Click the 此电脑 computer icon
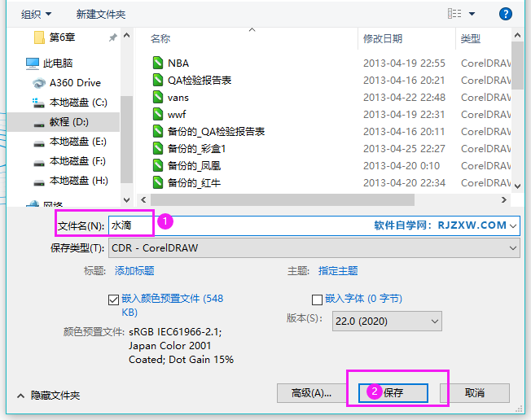This screenshot has width=531, height=420. tap(33, 63)
